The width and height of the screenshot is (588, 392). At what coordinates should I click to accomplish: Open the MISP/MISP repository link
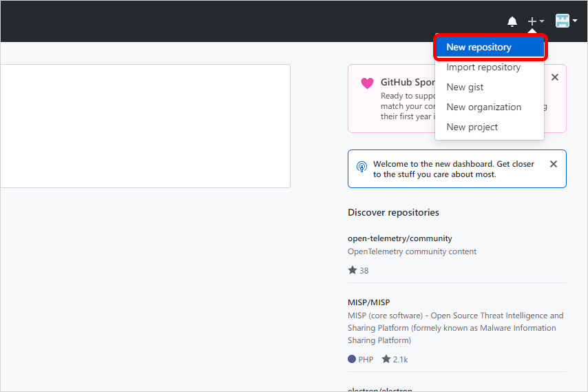tap(368, 302)
